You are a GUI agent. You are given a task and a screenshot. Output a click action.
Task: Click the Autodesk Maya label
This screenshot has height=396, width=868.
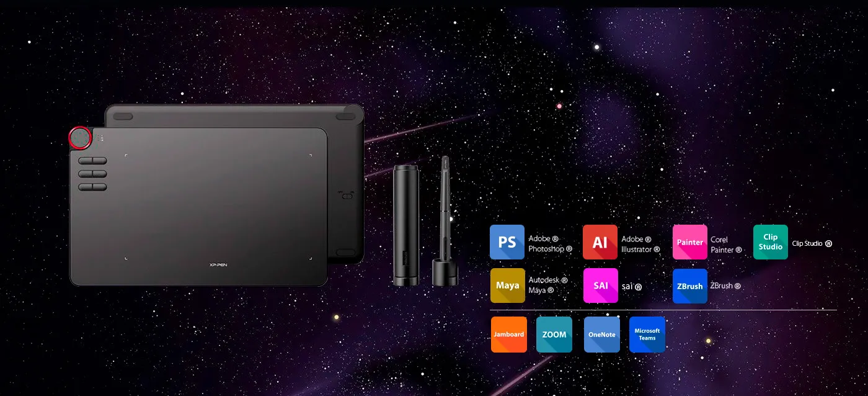pos(548,286)
